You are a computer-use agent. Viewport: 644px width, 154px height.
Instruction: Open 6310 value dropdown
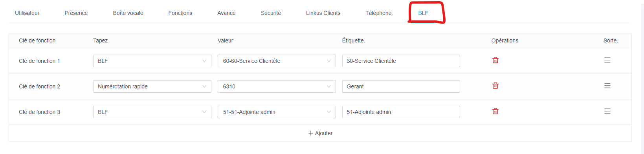(277, 86)
